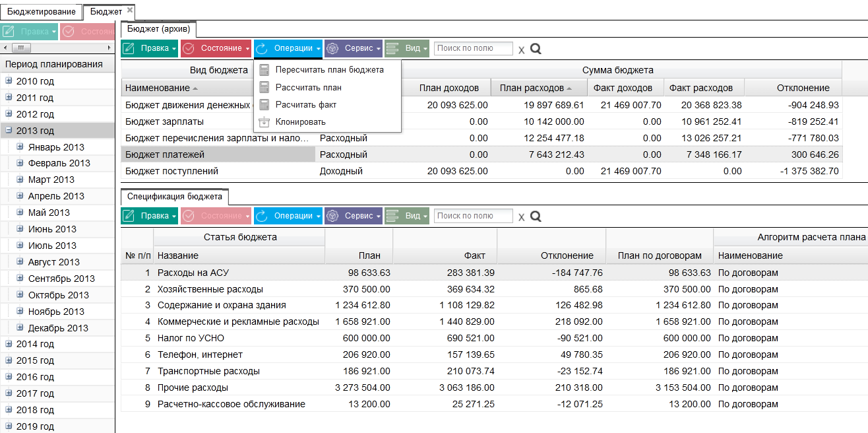Open the Состояние dropdown in budget toolbar
The height and width of the screenshot is (433, 868).
216,48
